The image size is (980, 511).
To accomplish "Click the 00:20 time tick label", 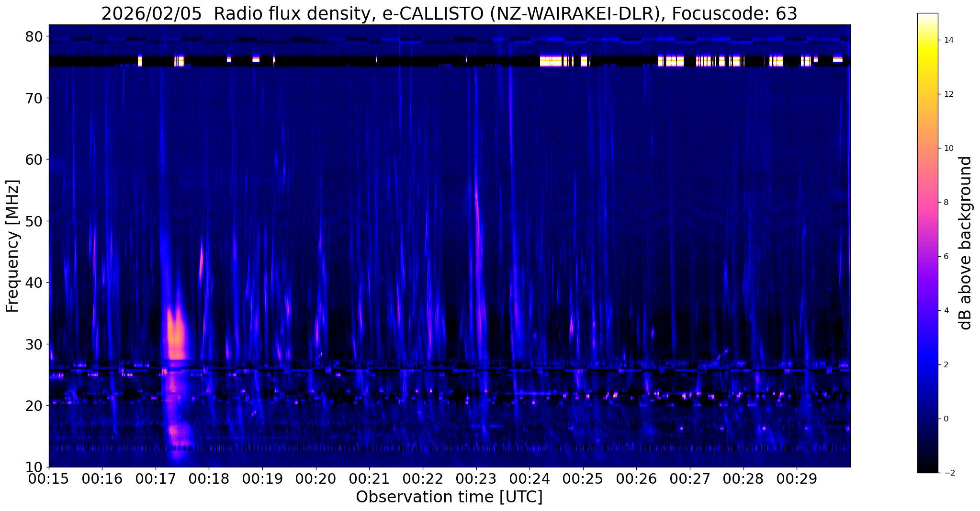I will 316,478.
